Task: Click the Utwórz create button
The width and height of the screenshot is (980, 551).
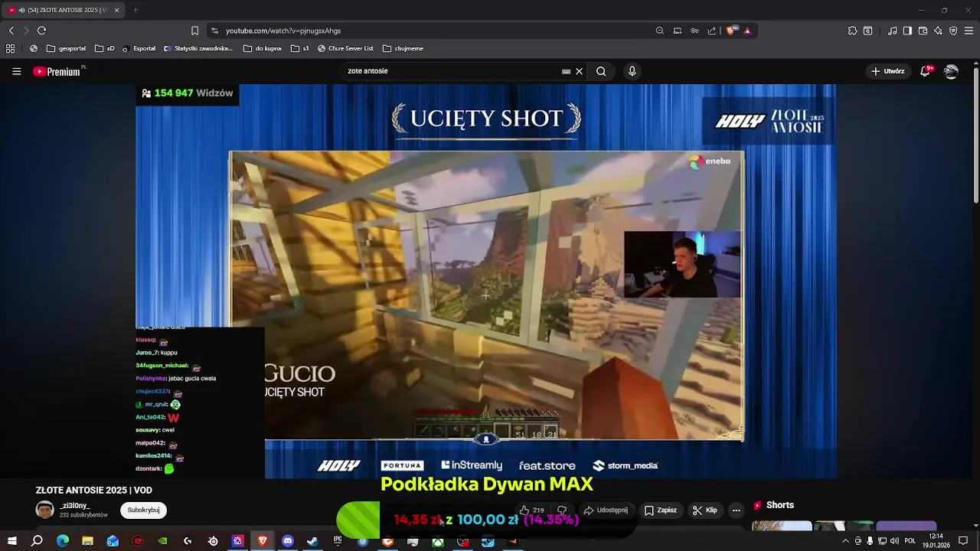Action: (x=888, y=71)
